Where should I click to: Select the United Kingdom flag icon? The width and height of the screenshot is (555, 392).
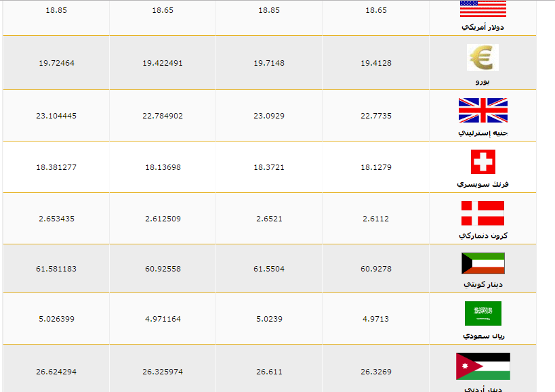click(482, 110)
